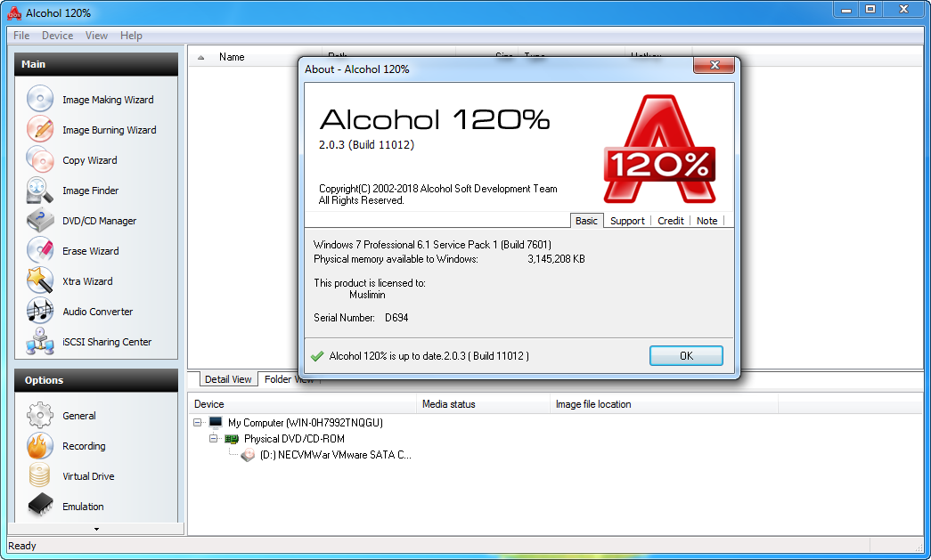The image size is (931, 560).
Task: Click the Name column header
Action: 232,57
